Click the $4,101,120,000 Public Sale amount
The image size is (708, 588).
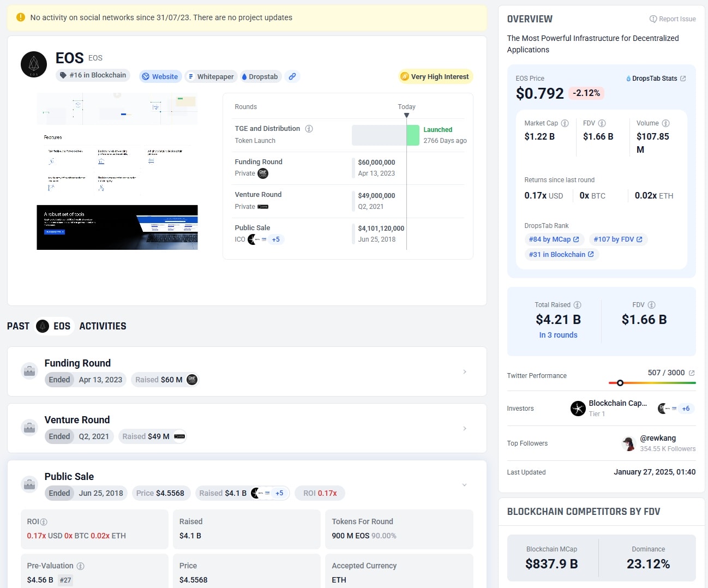click(381, 229)
